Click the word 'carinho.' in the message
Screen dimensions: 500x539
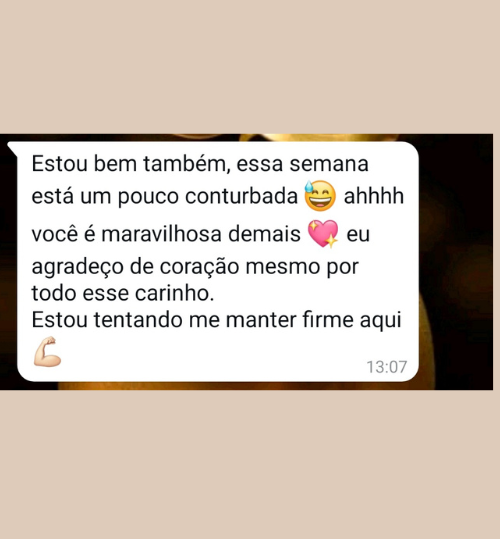(175, 294)
